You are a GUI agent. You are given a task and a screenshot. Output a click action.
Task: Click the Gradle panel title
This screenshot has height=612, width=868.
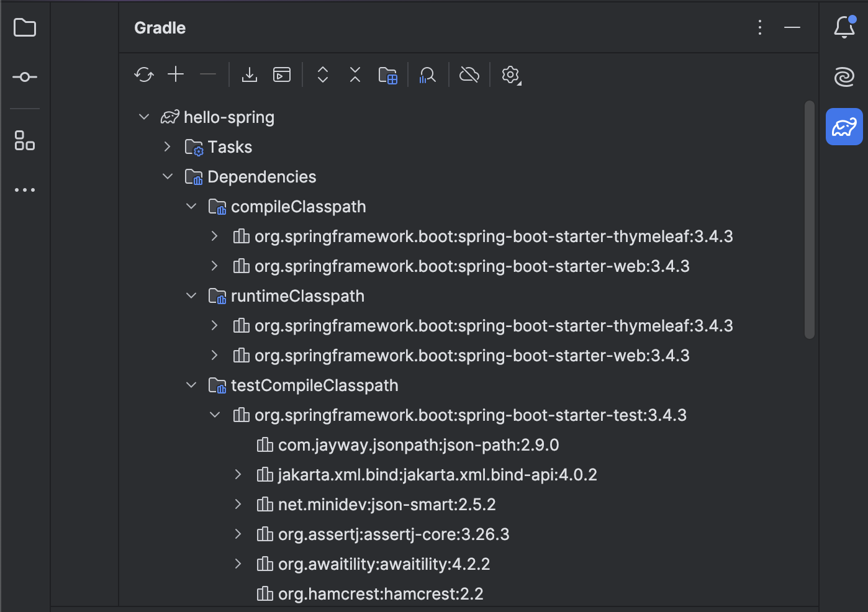pyautogui.click(x=160, y=28)
